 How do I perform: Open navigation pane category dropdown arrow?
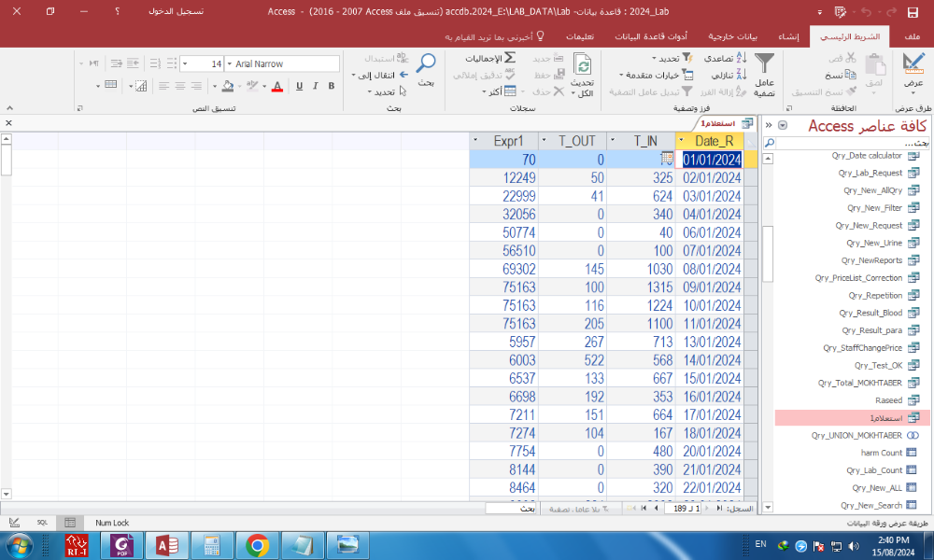click(783, 125)
